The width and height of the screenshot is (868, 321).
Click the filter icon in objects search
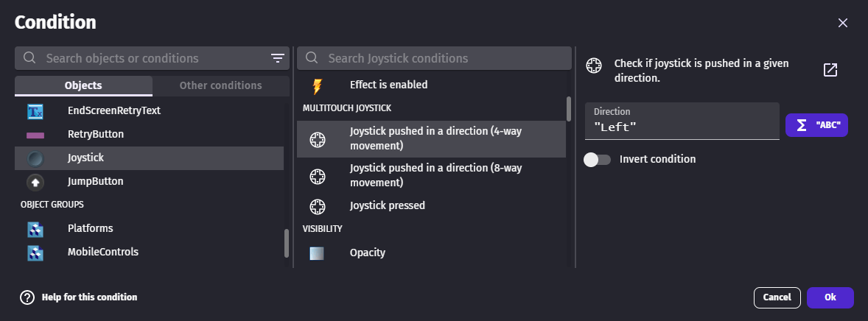click(x=278, y=58)
